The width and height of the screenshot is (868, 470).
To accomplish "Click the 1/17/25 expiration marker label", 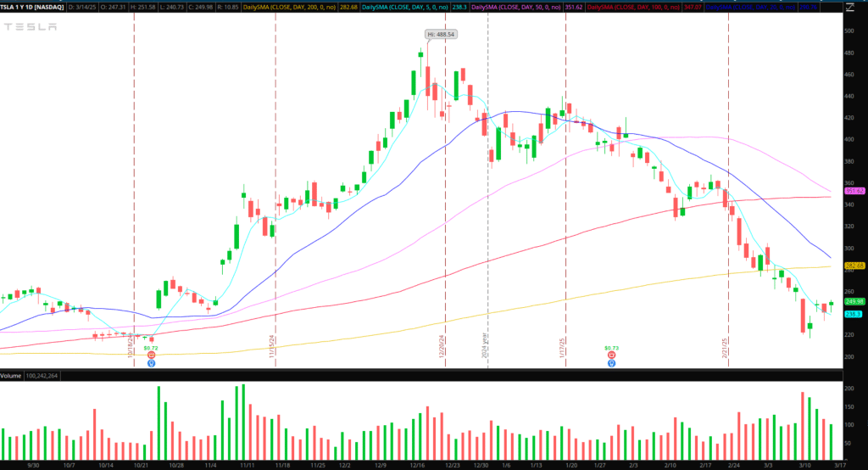I will (x=562, y=348).
